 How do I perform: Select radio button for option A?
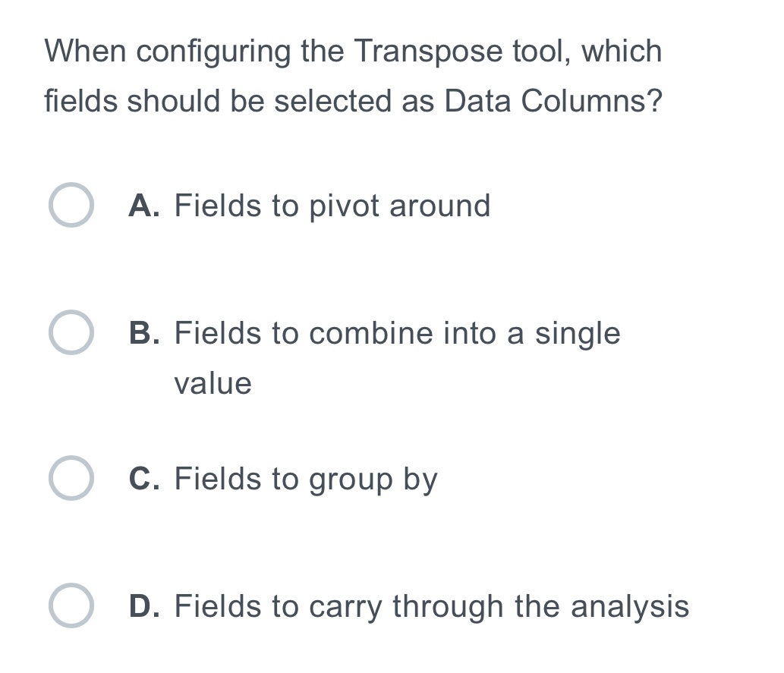click(71, 205)
